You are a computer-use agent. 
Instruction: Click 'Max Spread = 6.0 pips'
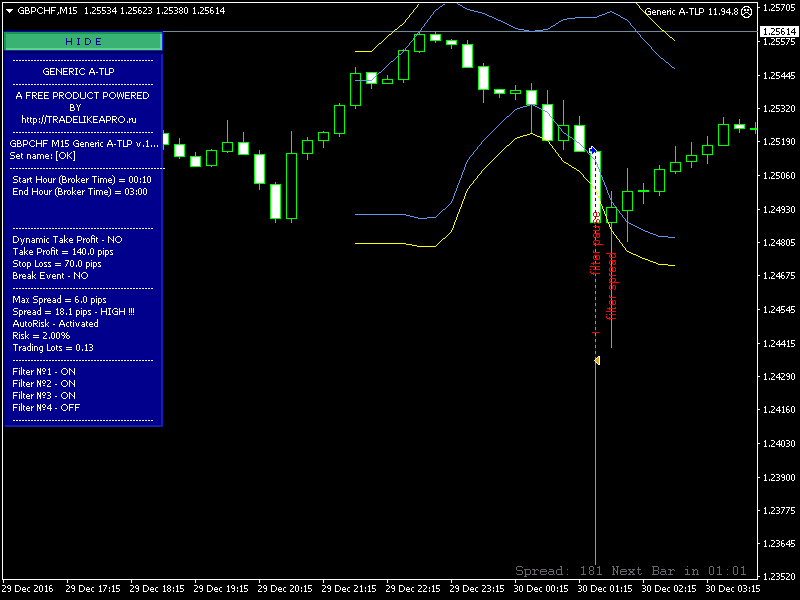pos(59,299)
